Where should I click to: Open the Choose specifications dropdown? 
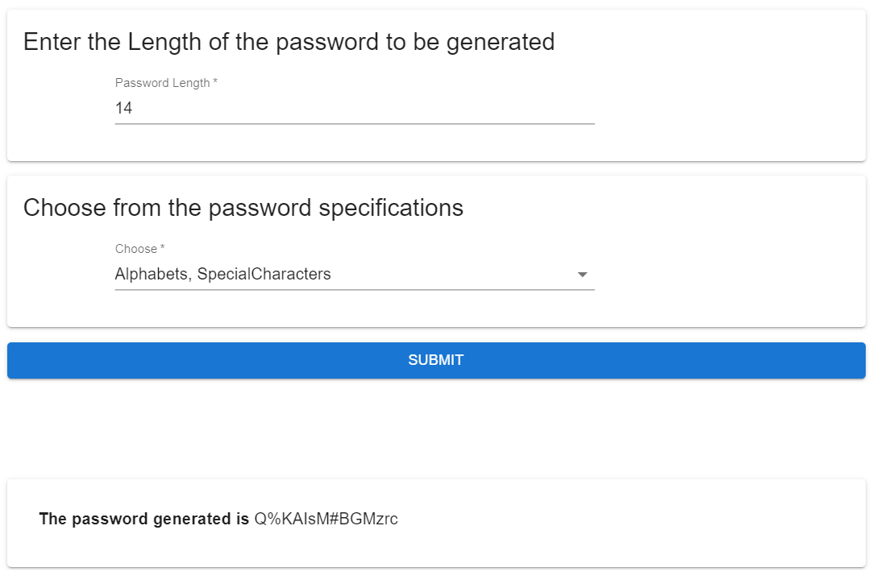pos(355,275)
